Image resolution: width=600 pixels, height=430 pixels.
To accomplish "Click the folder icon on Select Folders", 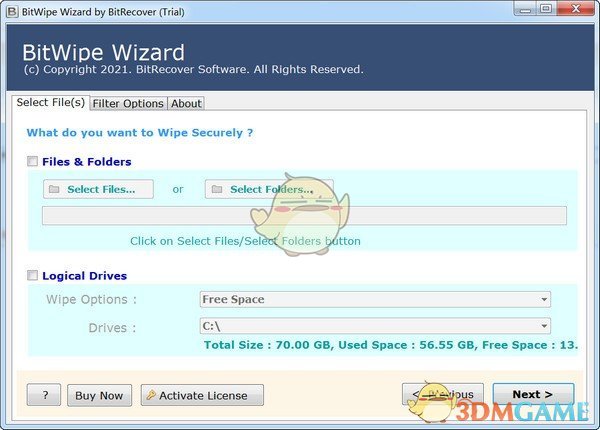I will [x=217, y=189].
